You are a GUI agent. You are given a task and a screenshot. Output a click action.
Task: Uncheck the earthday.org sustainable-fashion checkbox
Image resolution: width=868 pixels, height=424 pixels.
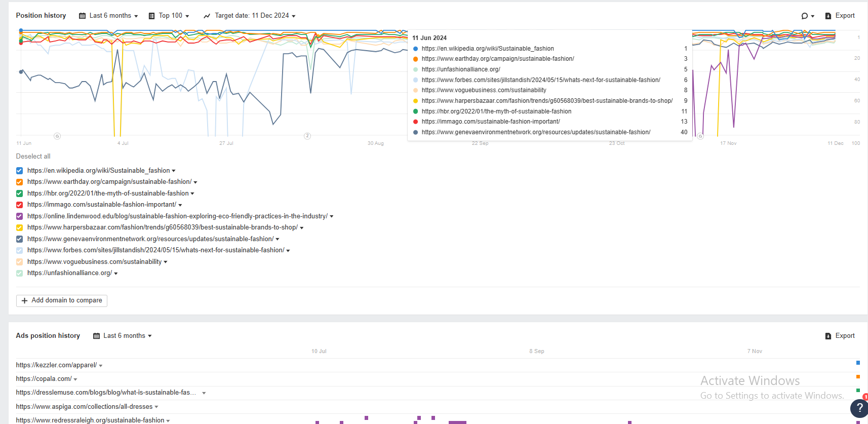pyautogui.click(x=19, y=182)
